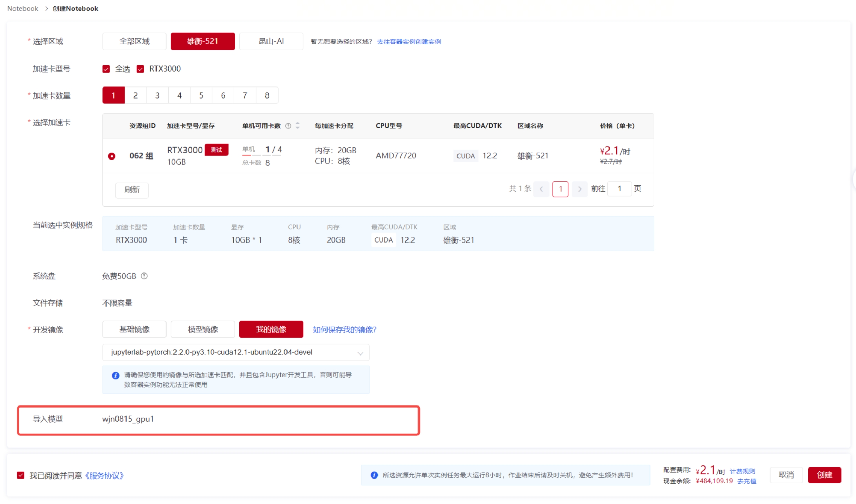Go to the previous page of results
Screen dimensions: 856x504
click(541, 189)
